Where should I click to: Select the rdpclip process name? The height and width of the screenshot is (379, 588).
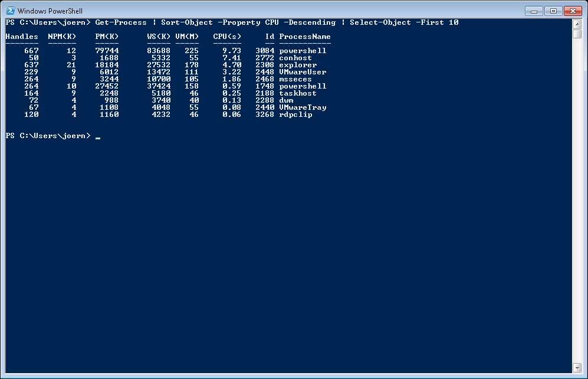pyautogui.click(x=295, y=115)
